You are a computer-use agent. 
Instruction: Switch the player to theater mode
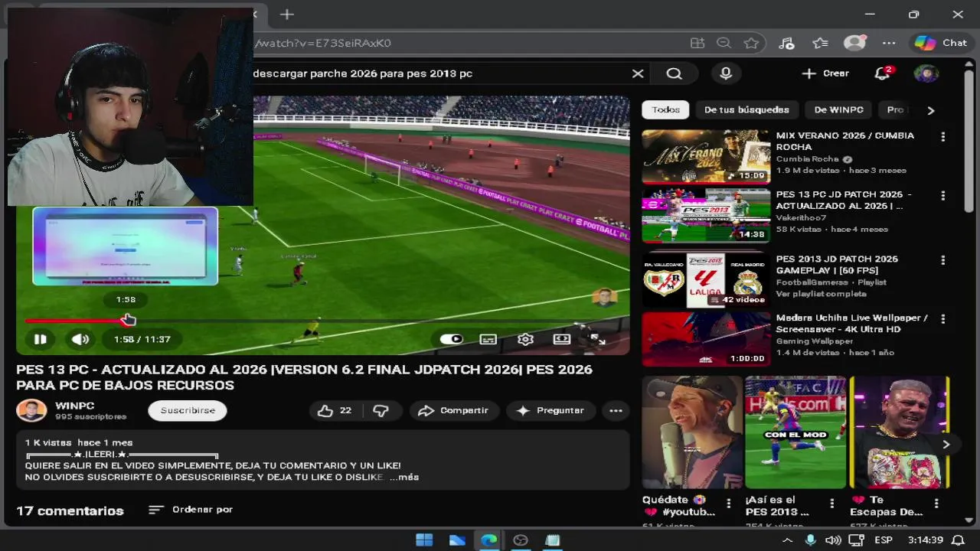(x=562, y=339)
